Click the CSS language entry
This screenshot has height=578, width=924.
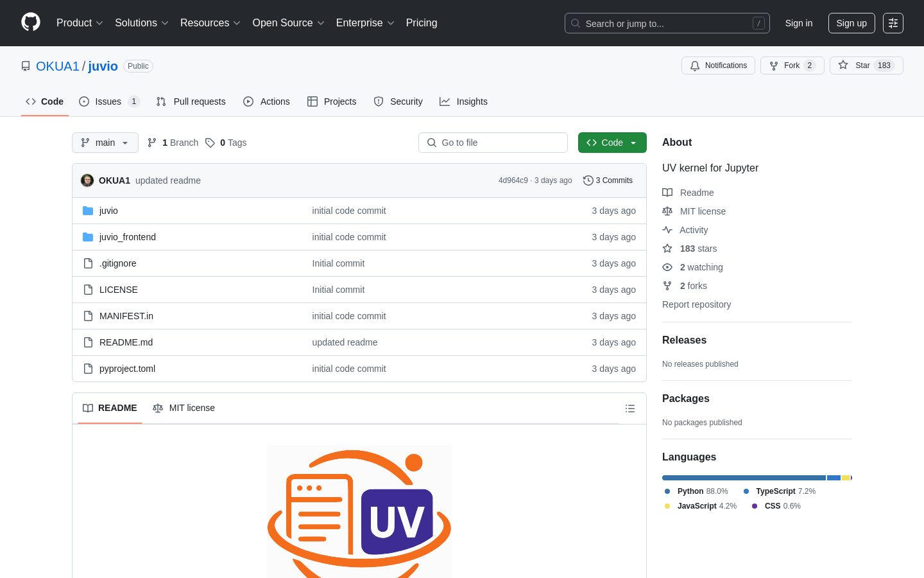pos(776,506)
